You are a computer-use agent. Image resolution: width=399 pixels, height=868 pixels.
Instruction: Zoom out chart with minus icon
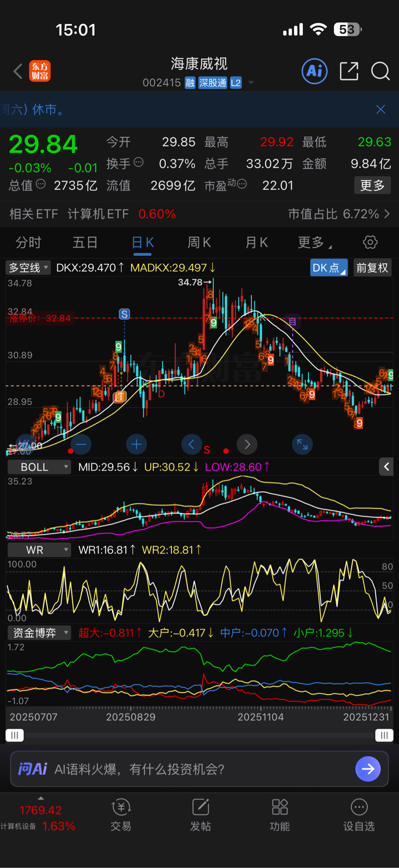pos(81,444)
